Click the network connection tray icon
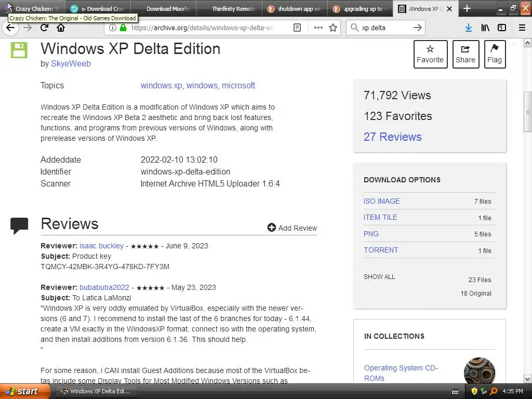532x399 pixels. click(x=484, y=391)
